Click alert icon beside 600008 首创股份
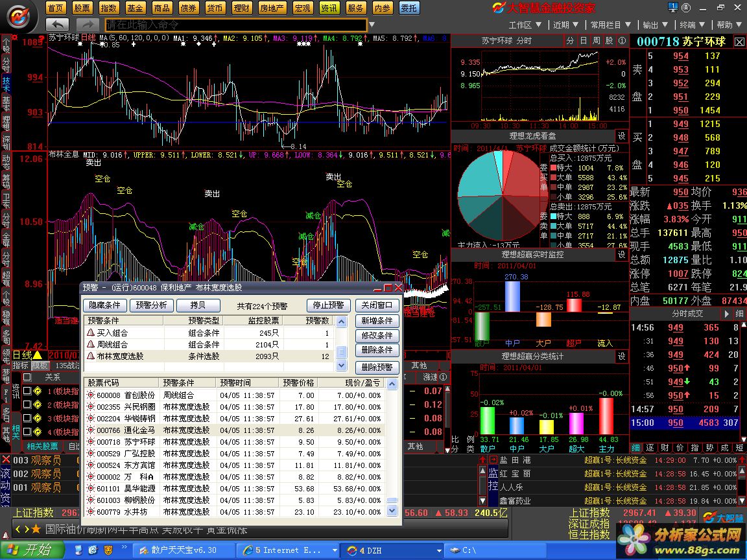The height and width of the screenshot is (560, 747). point(91,395)
